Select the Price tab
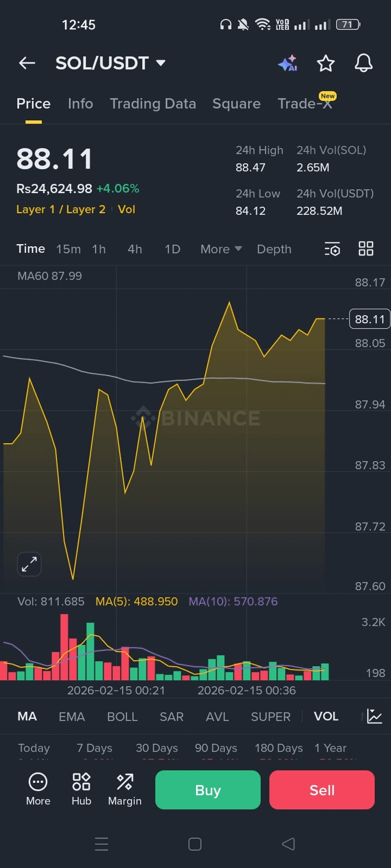The height and width of the screenshot is (868, 391). click(34, 104)
